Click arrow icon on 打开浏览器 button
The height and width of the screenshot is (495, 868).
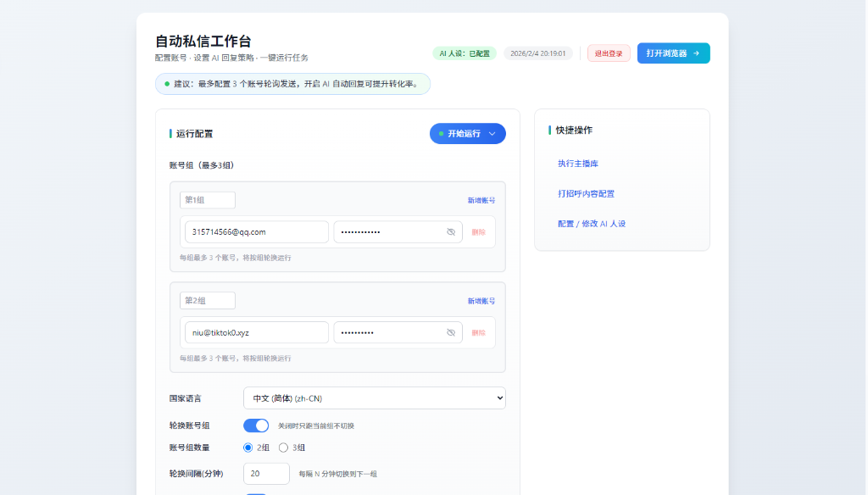pos(696,53)
